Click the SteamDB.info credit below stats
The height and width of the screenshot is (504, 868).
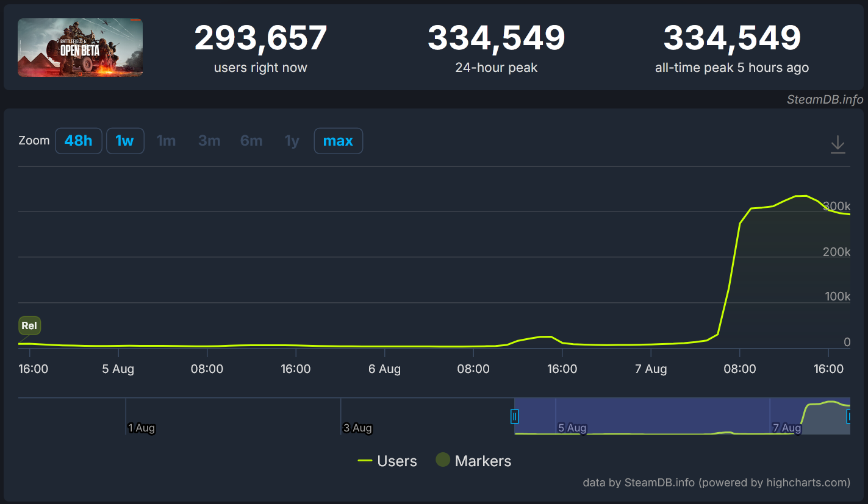[826, 100]
